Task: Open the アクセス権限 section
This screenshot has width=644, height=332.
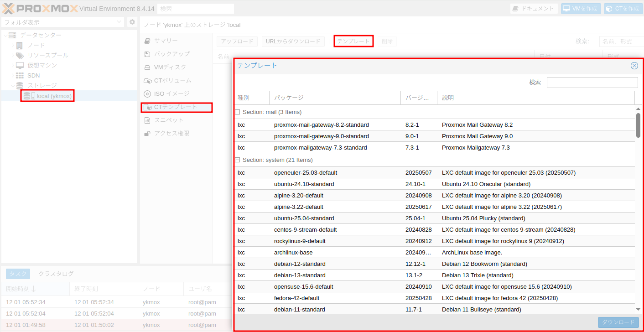Action: pos(176,133)
